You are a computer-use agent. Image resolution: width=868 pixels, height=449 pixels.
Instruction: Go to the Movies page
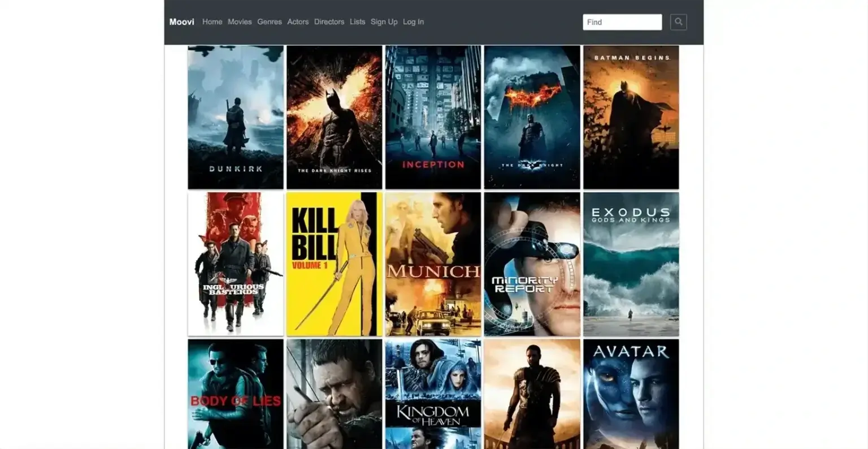tap(240, 22)
